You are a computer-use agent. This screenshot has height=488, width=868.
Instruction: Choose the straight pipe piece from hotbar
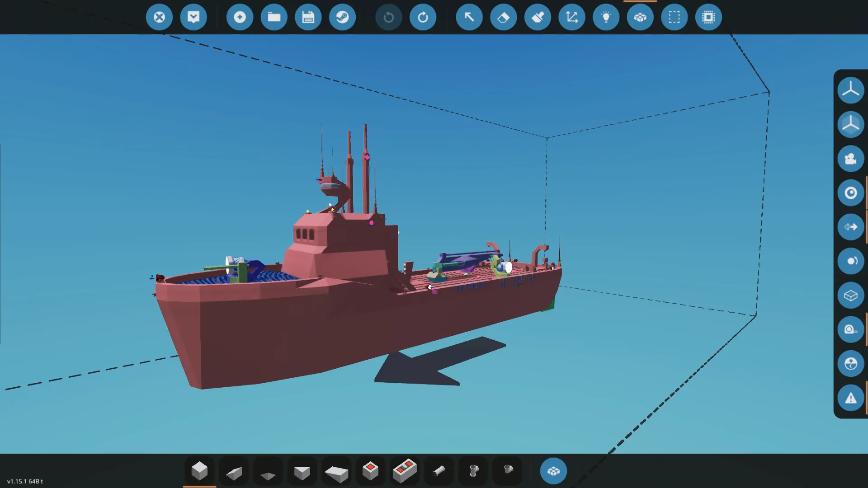pyautogui.click(x=439, y=471)
